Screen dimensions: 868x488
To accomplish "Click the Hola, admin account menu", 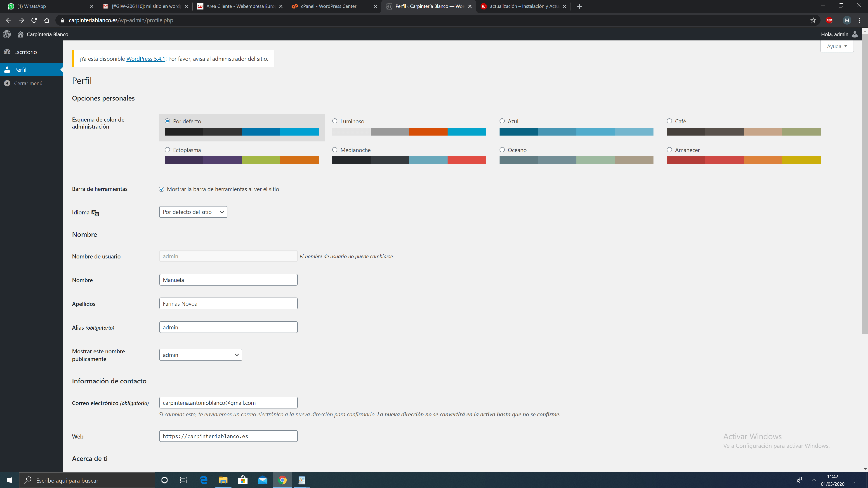I will tap(834, 34).
